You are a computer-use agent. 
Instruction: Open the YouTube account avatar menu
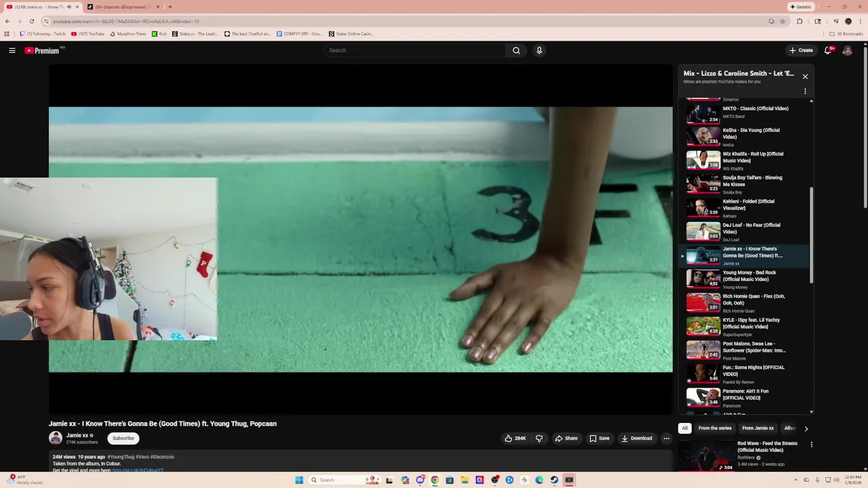click(847, 50)
